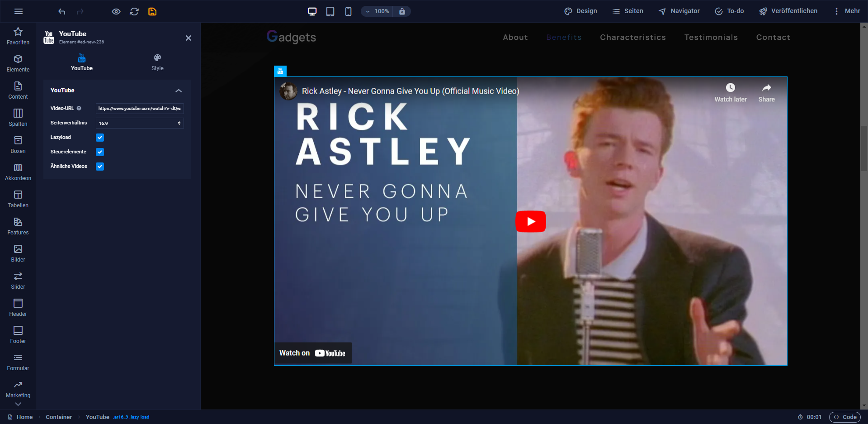Click the 00:01 timer
This screenshot has width=868, height=424.
(x=810, y=417)
